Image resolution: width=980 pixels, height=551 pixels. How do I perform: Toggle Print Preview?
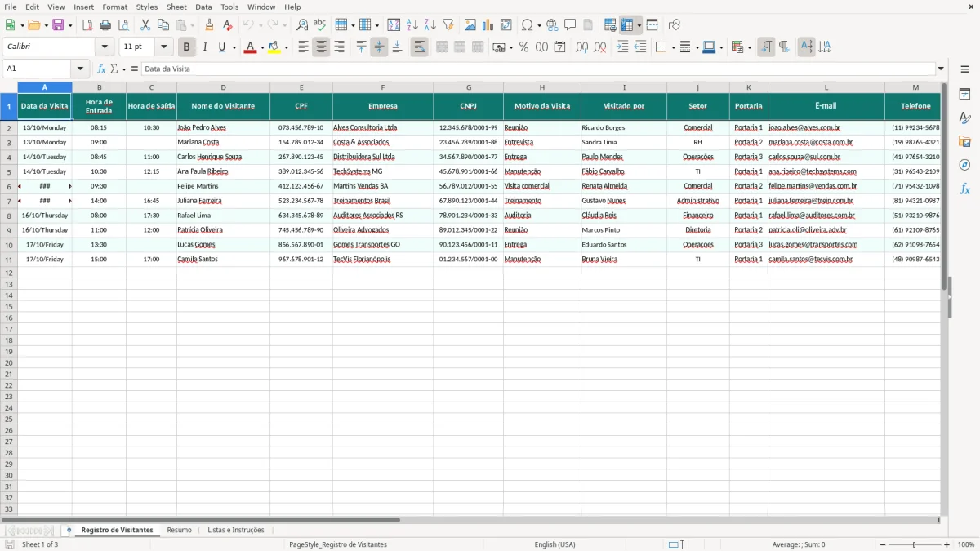pos(123,25)
